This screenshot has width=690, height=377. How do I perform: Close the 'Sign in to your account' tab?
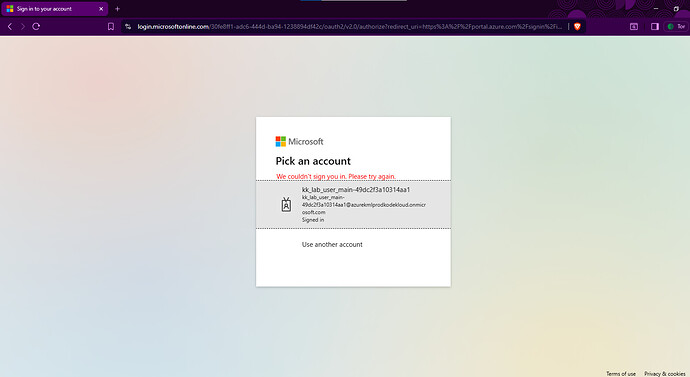(x=101, y=9)
